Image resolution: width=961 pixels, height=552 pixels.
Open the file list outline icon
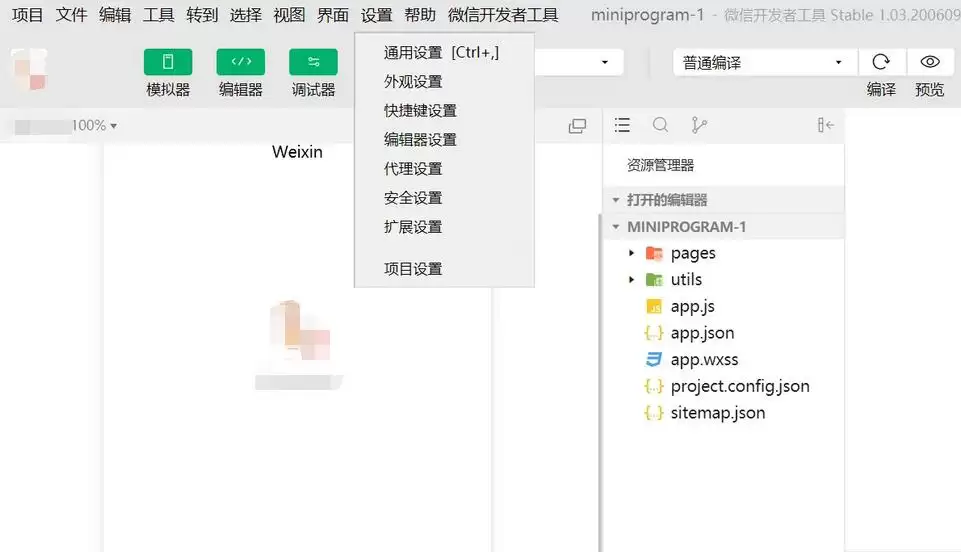coord(622,125)
